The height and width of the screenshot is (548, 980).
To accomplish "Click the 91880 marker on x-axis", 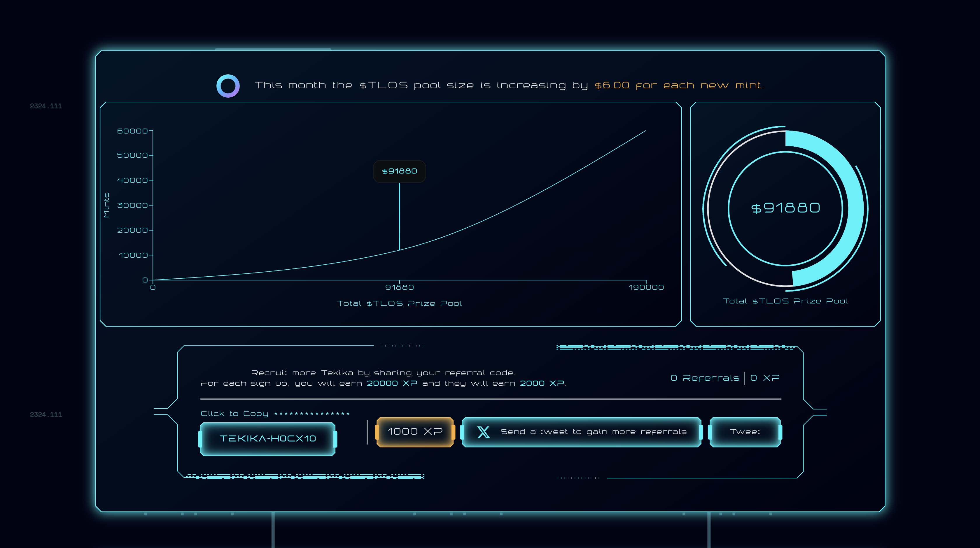I will pos(399,287).
